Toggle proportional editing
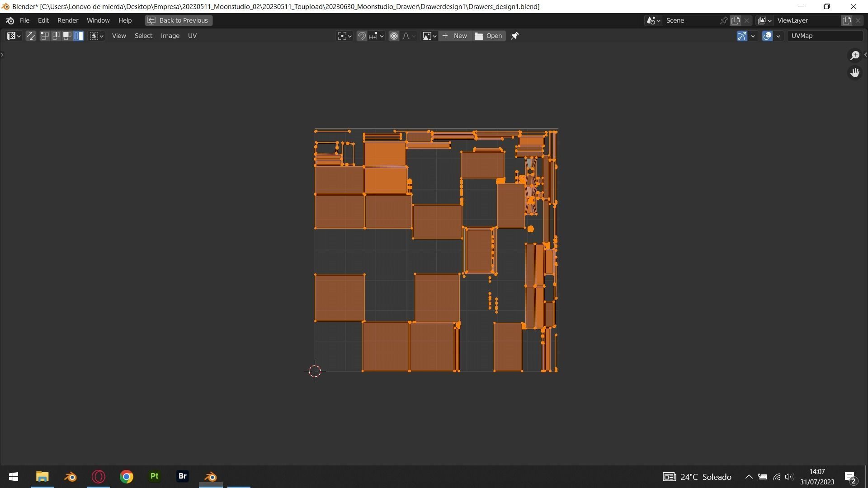 pyautogui.click(x=394, y=36)
